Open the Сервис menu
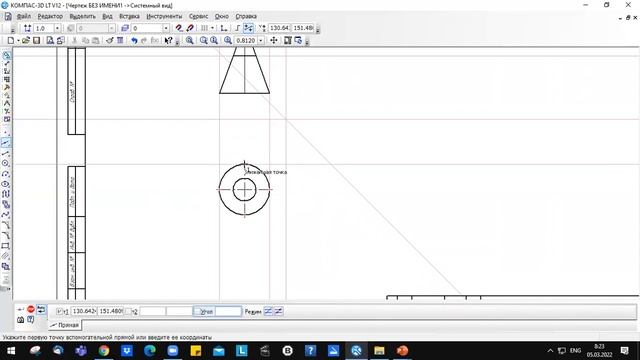The height and width of the screenshot is (360, 640). 198,16
